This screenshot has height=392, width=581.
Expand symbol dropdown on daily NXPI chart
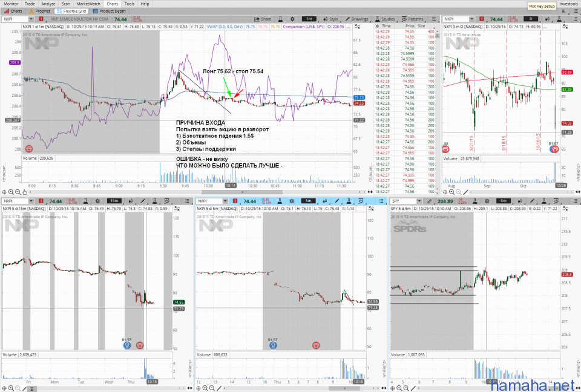click(x=471, y=19)
